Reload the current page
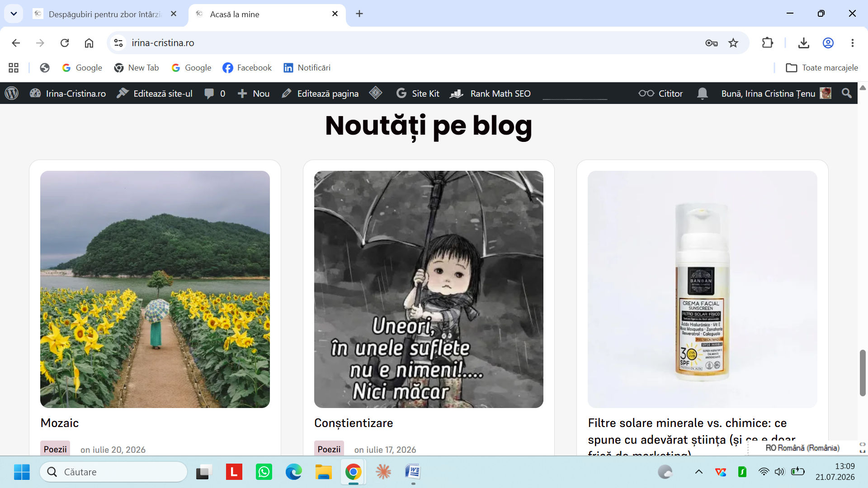This screenshot has width=868, height=488. pos(65,43)
